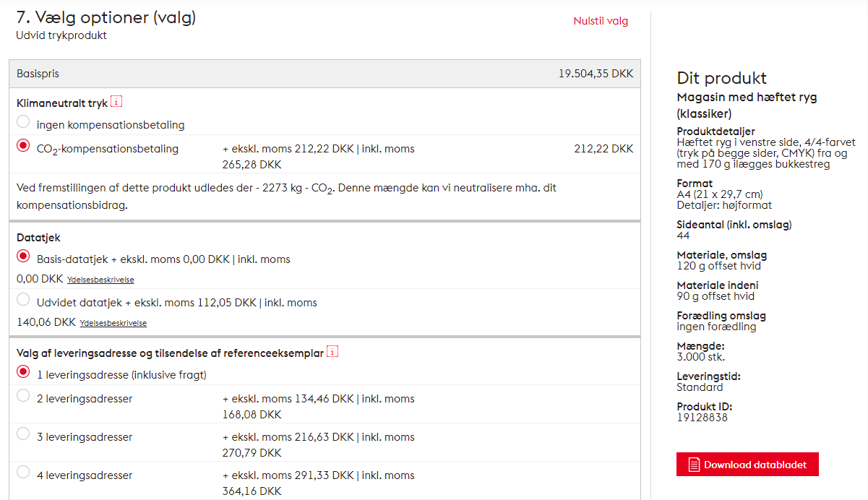Click info icon beside leveringsadresse heading
The width and height of the screenshot is (868, 500).
pyautogui.click(x=332, y=352)
